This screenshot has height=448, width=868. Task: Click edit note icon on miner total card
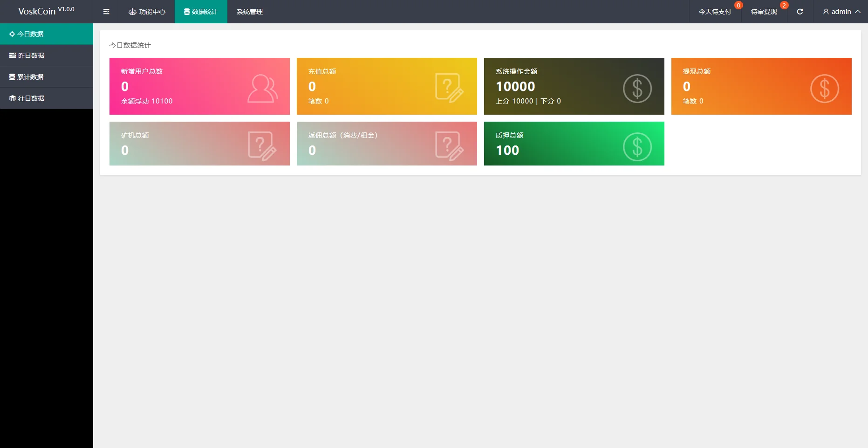[x=262, y=146]
